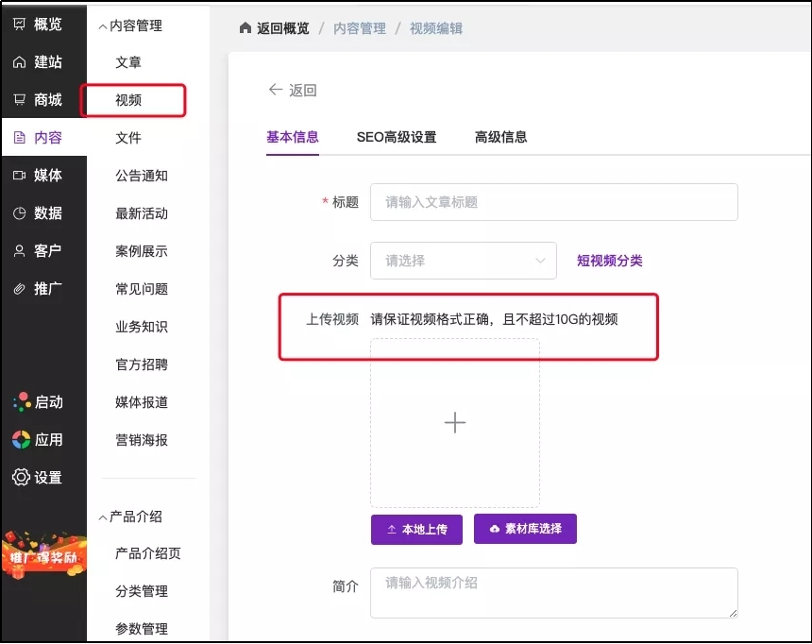Click the 素材库选择 button
The width and height of the screenshot is (812, 644).
525,529
